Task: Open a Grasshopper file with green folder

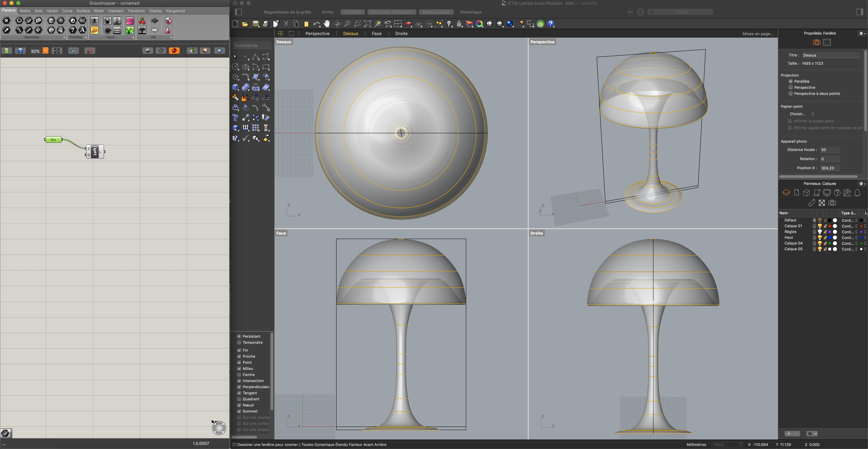Action: (x=7, y=50)
